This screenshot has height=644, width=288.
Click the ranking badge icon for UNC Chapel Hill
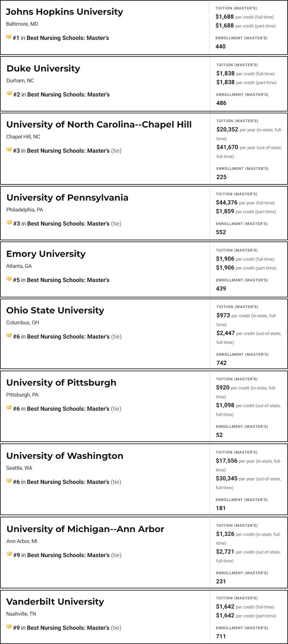pos(9,150)
